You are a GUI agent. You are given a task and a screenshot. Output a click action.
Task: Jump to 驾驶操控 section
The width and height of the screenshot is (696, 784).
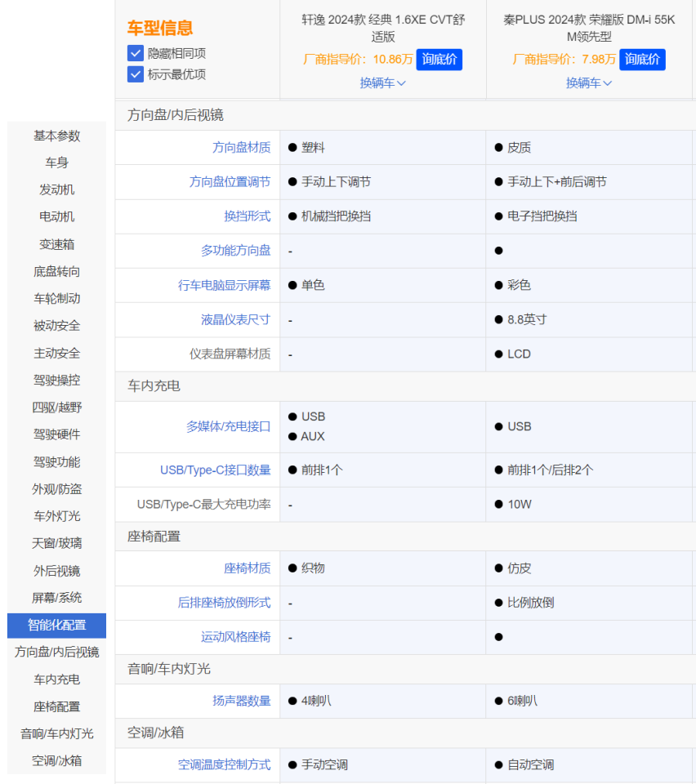(56, 380)
